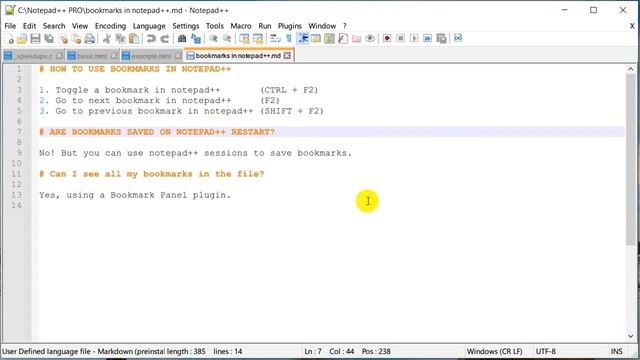Viewport: 640px width, 360px height.
Task: Switch to the example.html tab
Action: click(151, 56)
